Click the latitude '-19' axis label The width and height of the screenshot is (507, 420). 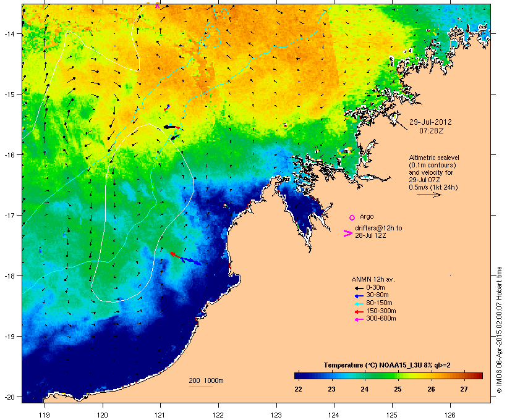(9, 337)
